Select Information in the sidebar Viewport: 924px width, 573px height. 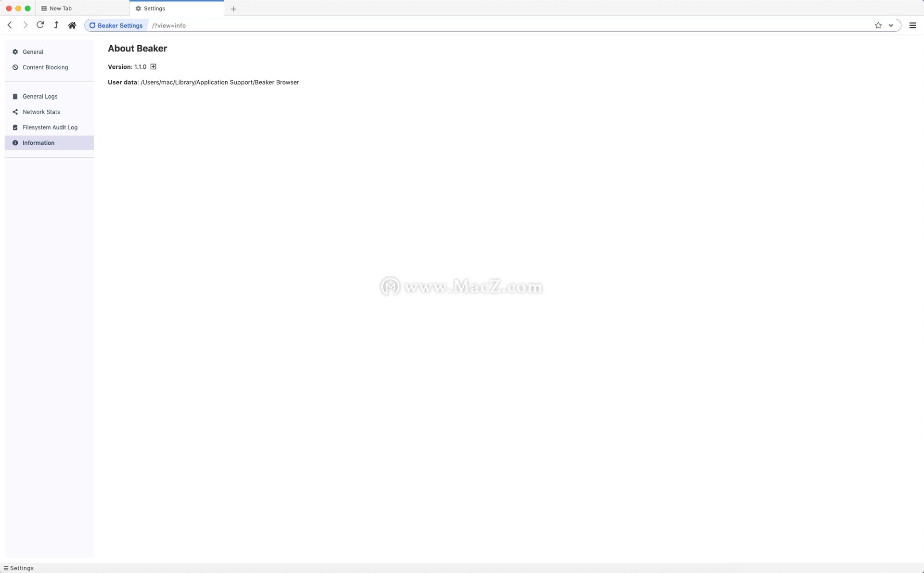[49, 142]
